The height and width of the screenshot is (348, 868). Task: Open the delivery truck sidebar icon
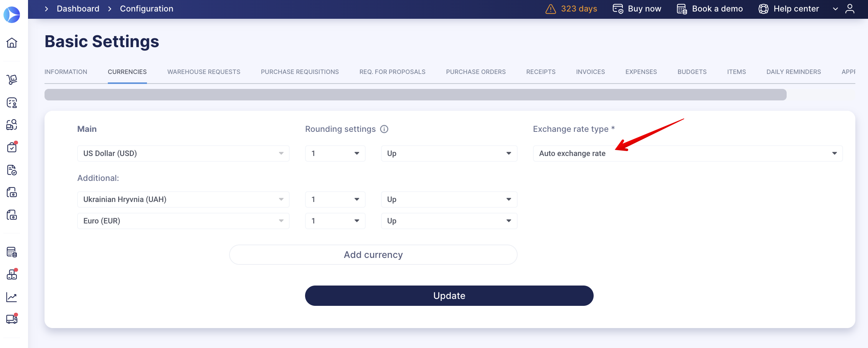pos(12,319)
